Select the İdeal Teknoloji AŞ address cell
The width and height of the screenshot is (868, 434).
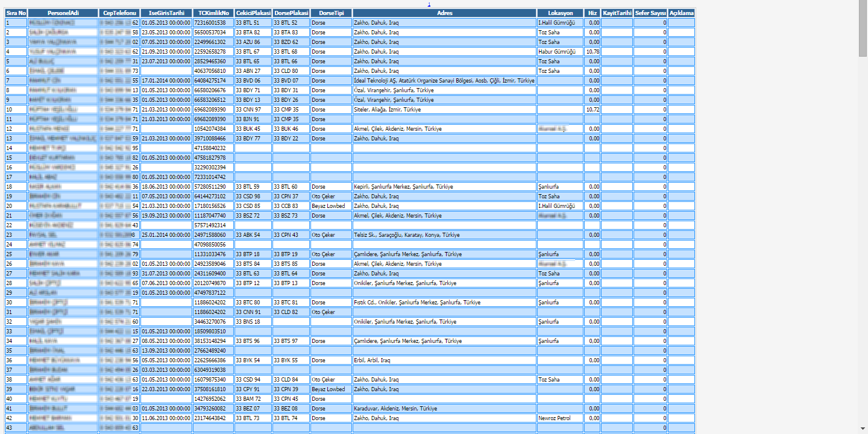point(444,81)
